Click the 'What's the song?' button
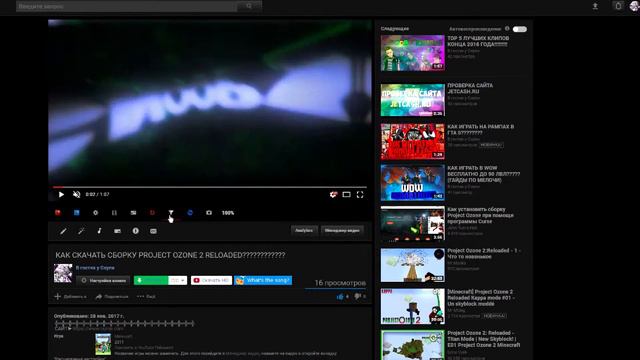Viewport: 640px width, 360px height. pos(263,280)
